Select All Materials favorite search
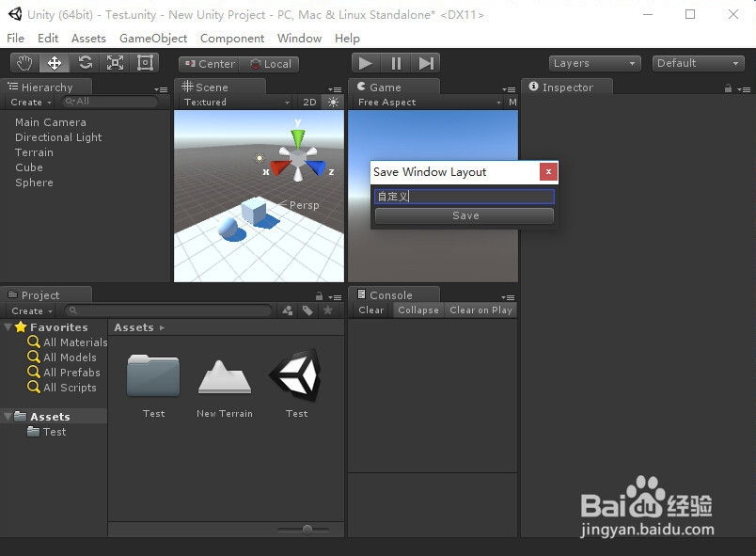The height and width of the screenshot is (556, 756). point(68,342)
